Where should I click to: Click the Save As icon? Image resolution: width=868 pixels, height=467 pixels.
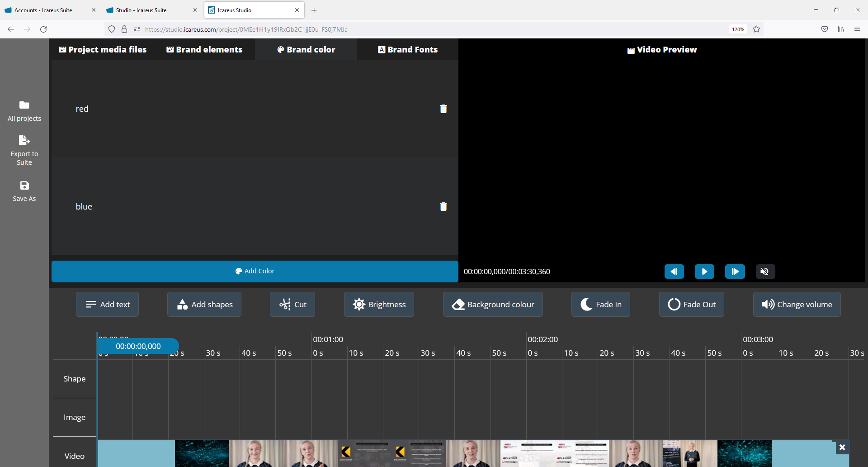[x=24, y=186]
